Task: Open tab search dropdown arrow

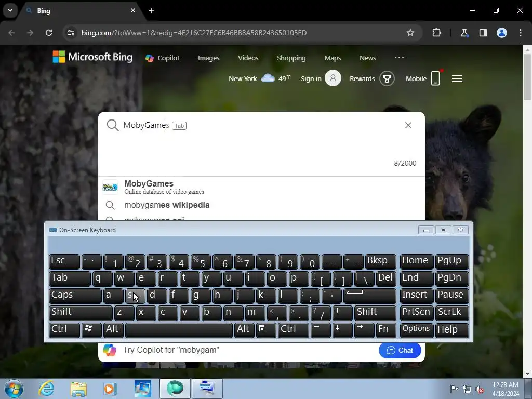Action: [10, 10]
